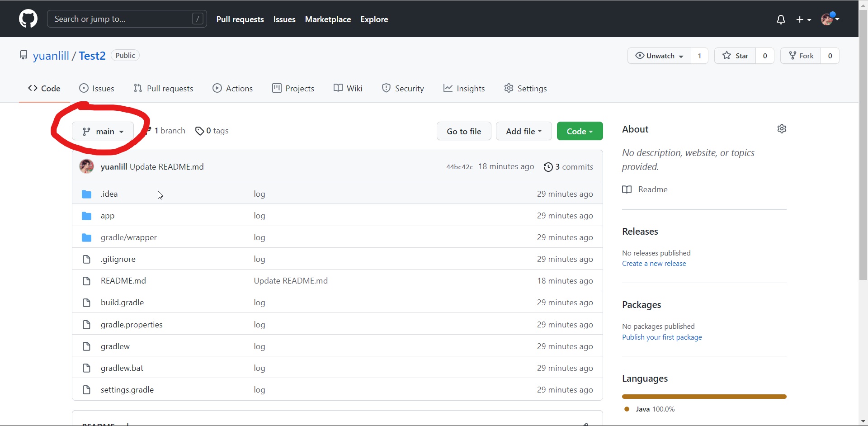Click Publish your first package link
The height and width of the screenshot is (426, 868).
click(x=662, y=337)
